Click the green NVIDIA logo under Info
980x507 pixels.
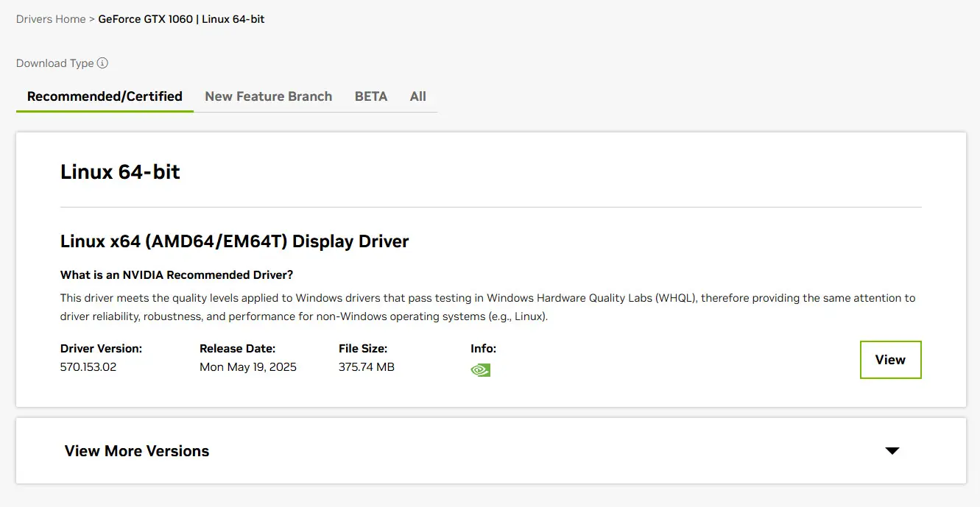point(480,369)
